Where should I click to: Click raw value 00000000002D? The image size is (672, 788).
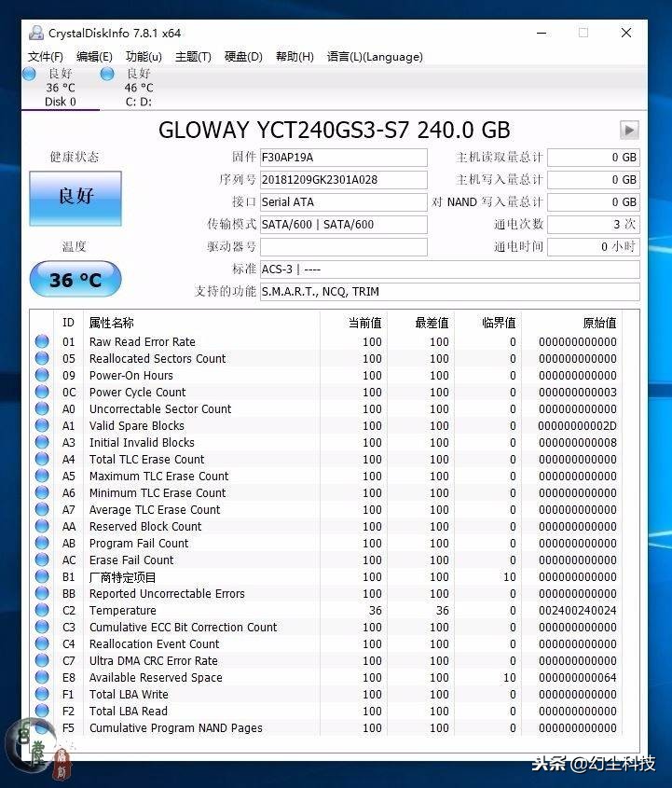pyautogui.click(x=577, y=425)
